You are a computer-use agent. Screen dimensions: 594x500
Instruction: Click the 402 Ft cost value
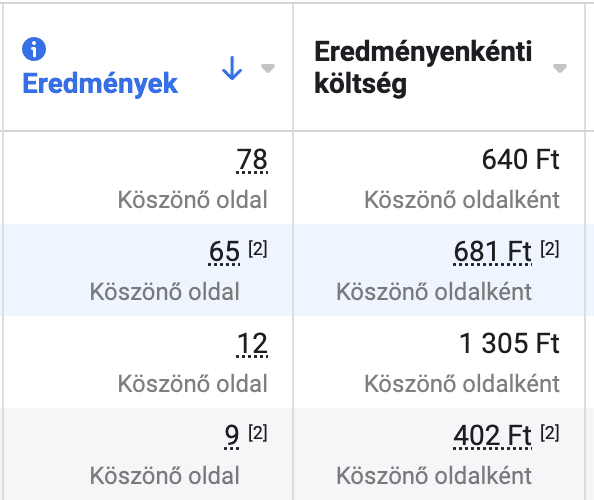click(x=492, y=436)
